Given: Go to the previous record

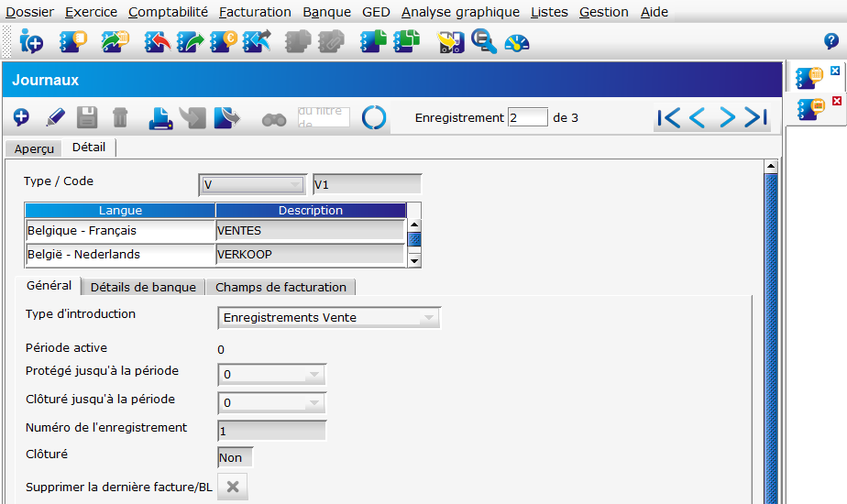Looking at the screenshot, I should tap(698, 117).
